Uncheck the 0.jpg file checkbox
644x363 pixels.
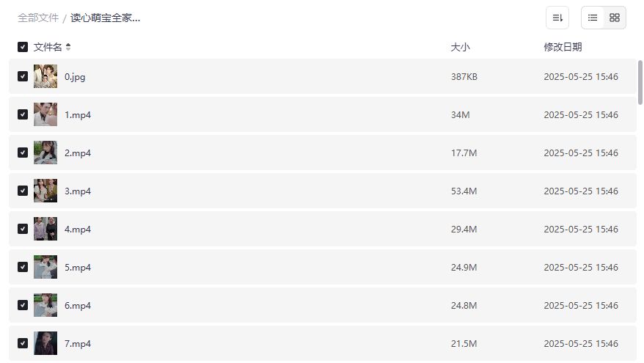pos(23,76)
